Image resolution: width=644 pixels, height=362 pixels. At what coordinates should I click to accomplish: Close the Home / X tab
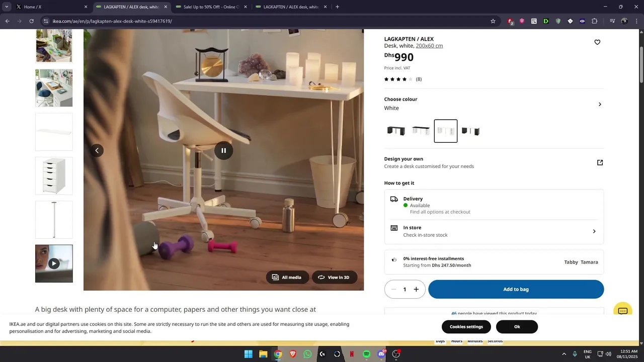tap(86, 7)
